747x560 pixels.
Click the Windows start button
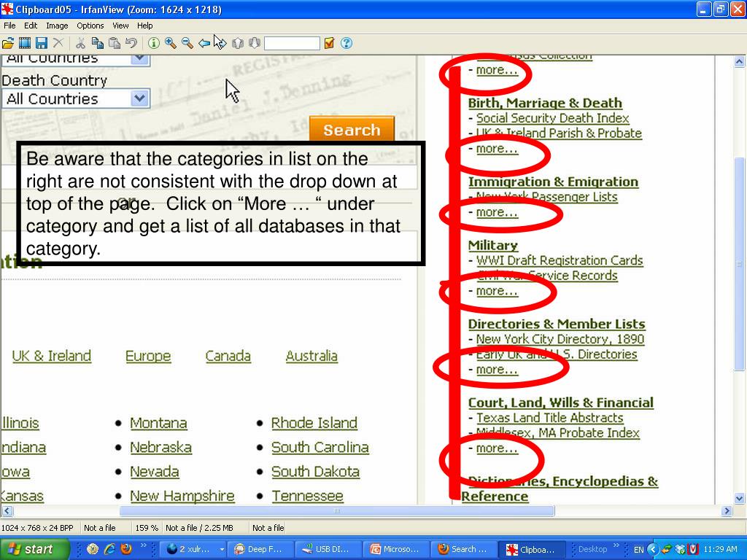pyautogui.click(x=34, y=549)
